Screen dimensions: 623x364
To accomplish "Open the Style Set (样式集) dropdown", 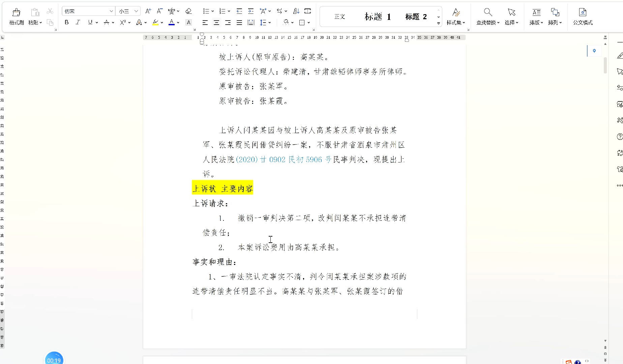I will point(456,17).
